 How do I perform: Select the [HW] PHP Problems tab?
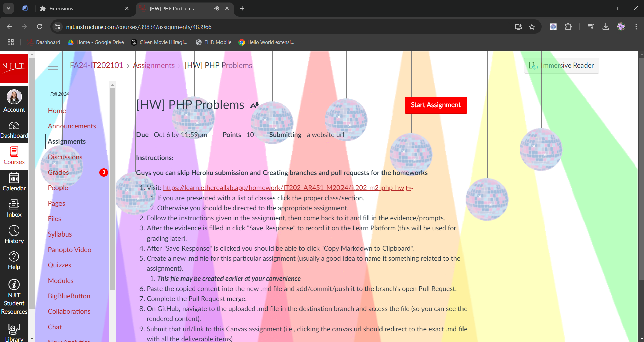[185, 8]
